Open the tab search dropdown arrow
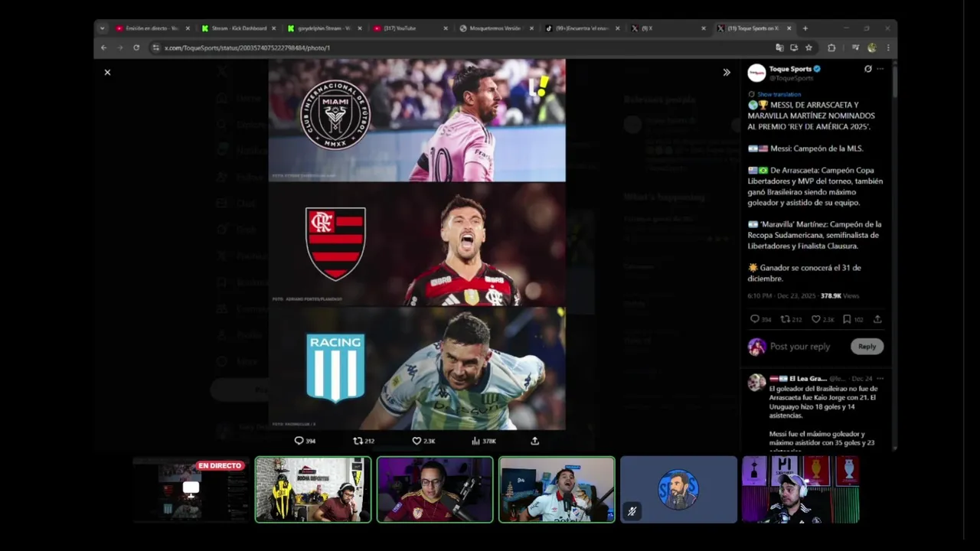 tap(103, 28)
